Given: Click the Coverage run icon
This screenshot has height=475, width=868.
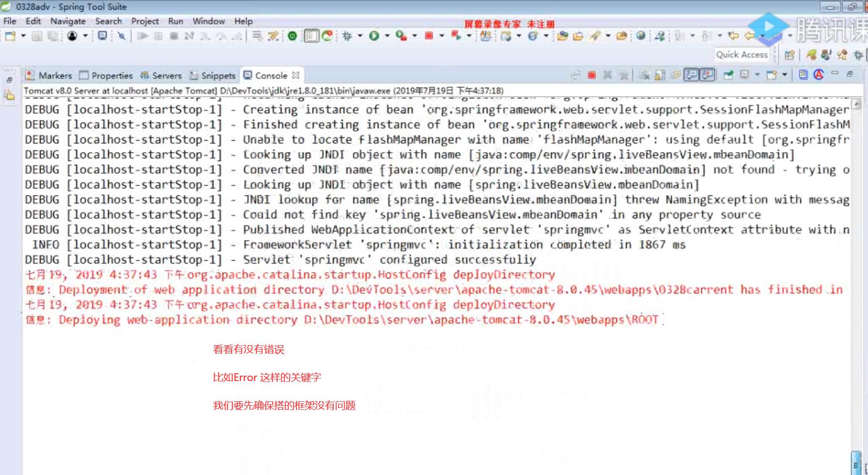Looking at the screenshot, I should [401, 36].
